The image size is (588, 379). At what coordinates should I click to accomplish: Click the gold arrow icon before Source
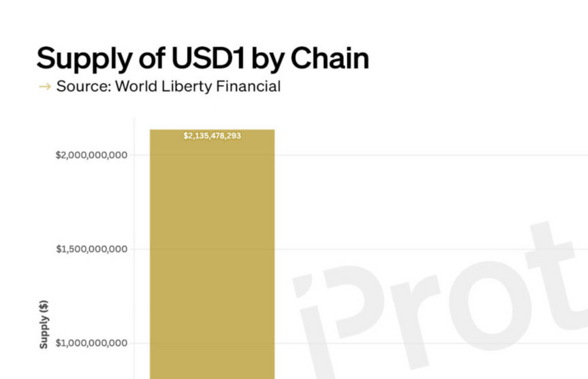(44, 87)
